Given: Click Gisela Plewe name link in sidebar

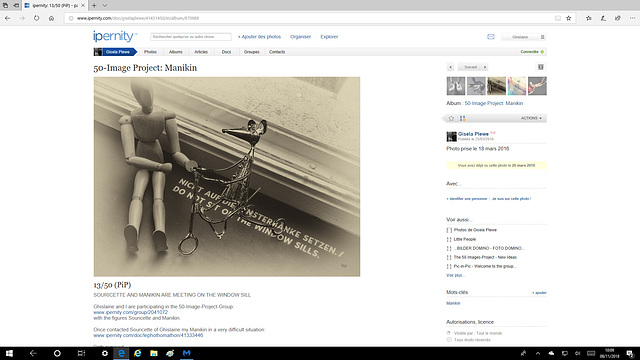Looking at the screenshot, I should (x=473, y=134).
